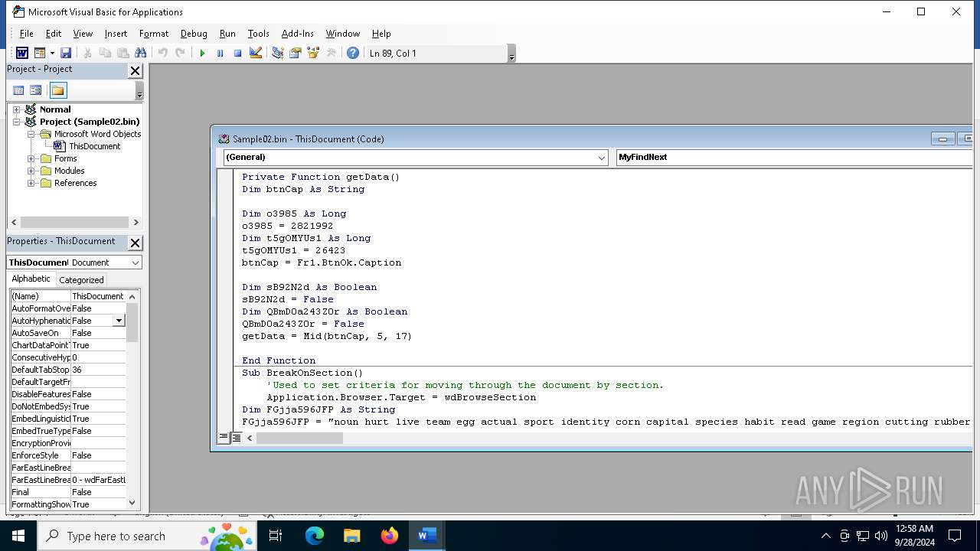Image resolution: width=980 pixels, height=551 pixels.
Task: Open Project Explorer toolbar icon
Action: [277, 53]
